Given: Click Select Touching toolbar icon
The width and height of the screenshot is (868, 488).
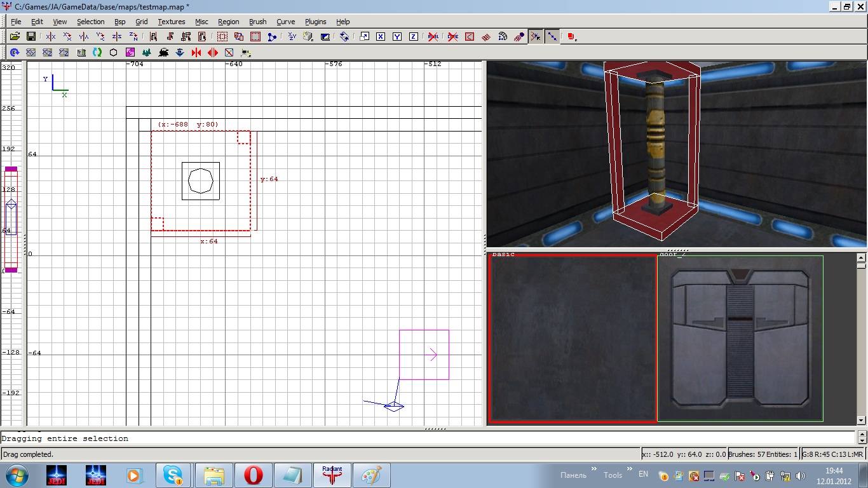Looking at the screenshot, I should click(x=170, y=37).
